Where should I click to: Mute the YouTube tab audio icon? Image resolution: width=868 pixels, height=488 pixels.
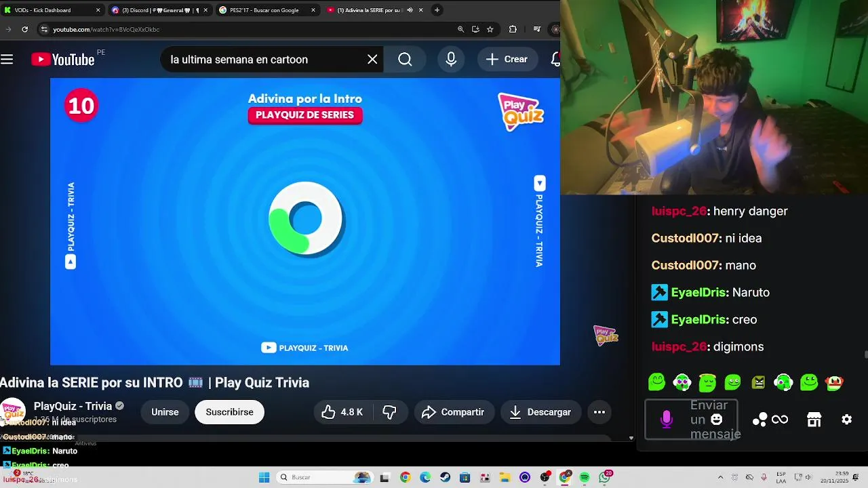410,10
